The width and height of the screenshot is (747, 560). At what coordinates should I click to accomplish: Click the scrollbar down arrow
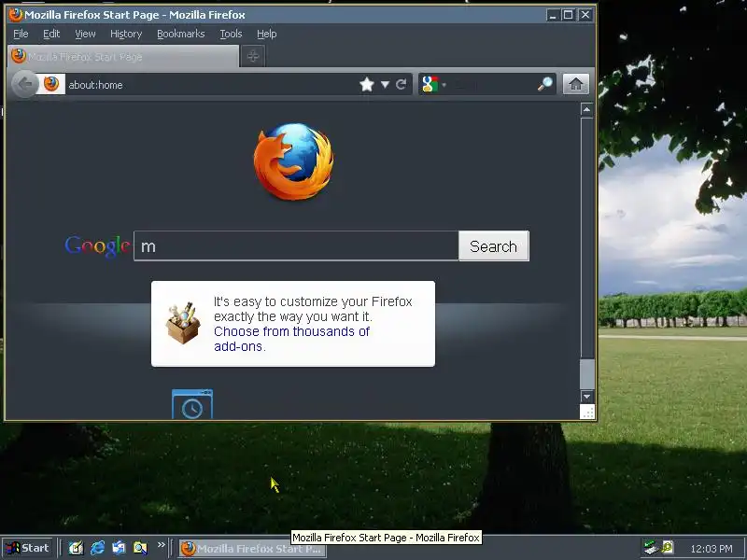point(587,396)
